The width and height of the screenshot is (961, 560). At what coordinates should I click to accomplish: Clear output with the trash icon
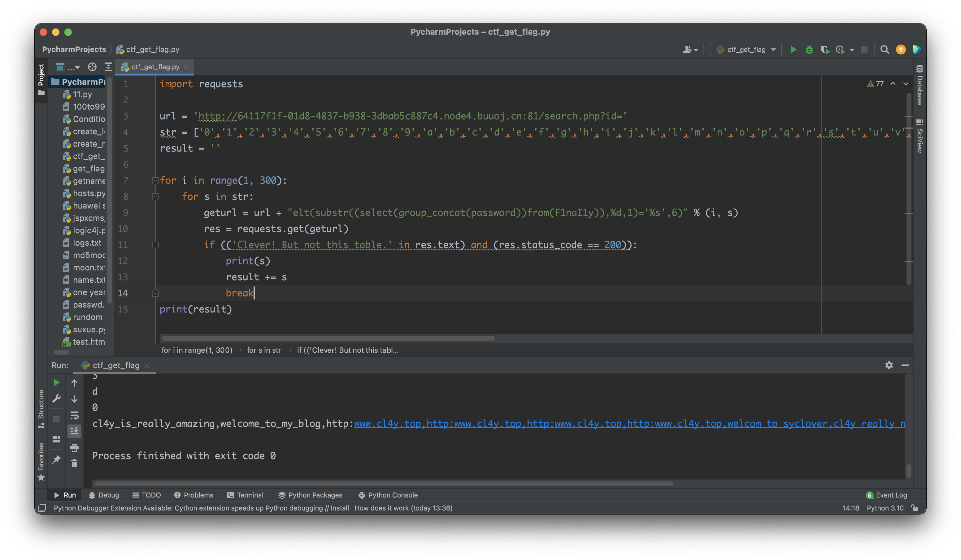tap(74, 463)
